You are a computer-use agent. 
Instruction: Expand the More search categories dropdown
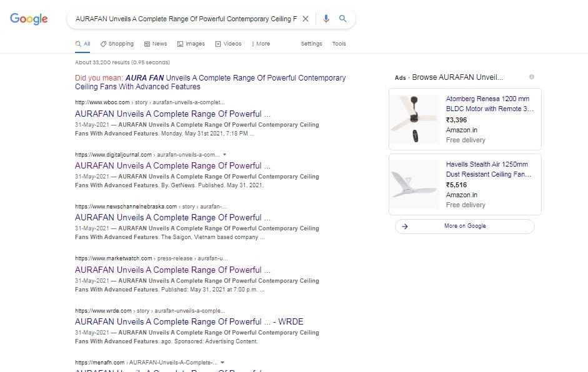[x=261, y=43]
